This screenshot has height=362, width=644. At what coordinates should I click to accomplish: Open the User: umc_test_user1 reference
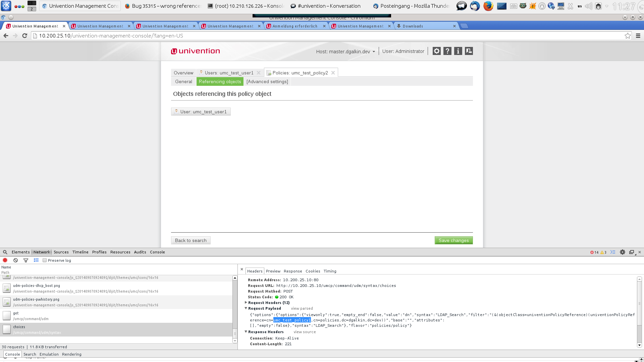pos(201,112)
